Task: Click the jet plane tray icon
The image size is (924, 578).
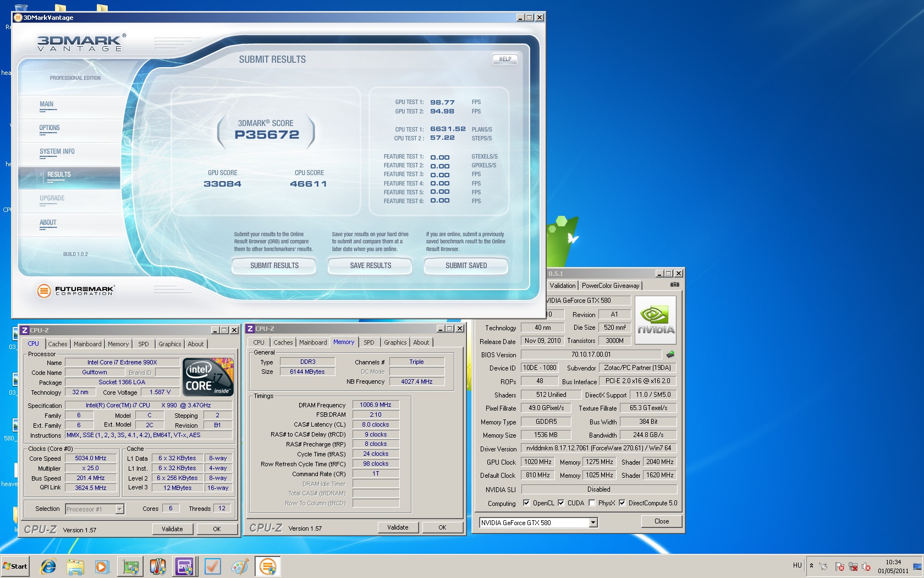Action: tap(823, 566)
